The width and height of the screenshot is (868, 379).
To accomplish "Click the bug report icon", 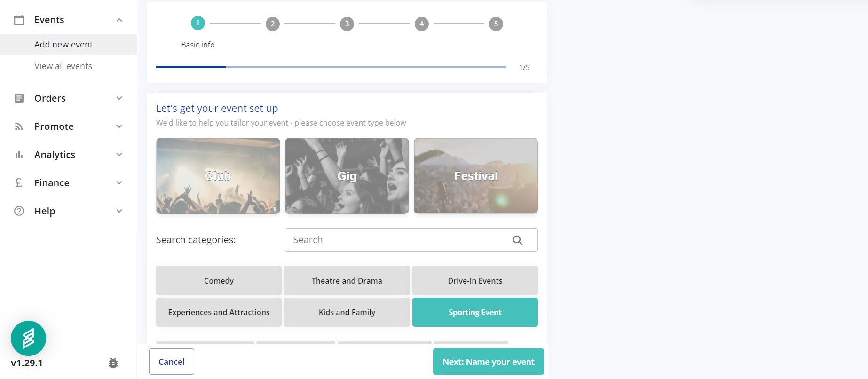I will (x=113, y=363).
